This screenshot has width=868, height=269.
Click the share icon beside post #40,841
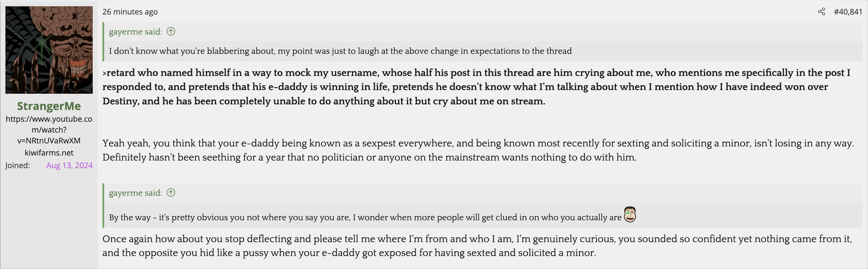[x=821, y=12]
